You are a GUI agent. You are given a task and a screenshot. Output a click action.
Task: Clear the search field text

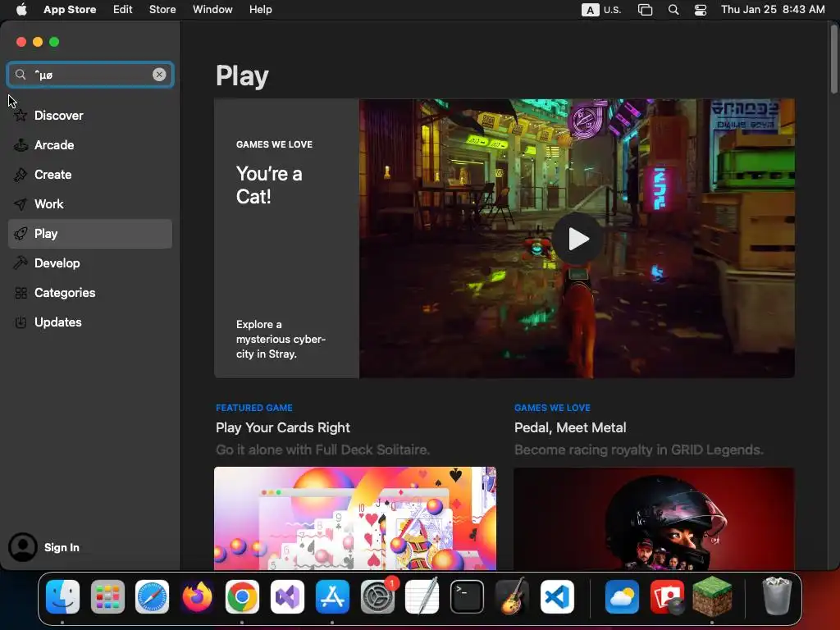coord(159,75)
